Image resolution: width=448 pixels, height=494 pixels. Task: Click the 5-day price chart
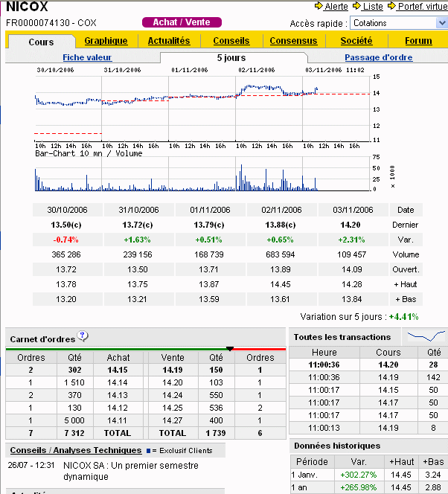pyautogui.click(x=202, y=109)
